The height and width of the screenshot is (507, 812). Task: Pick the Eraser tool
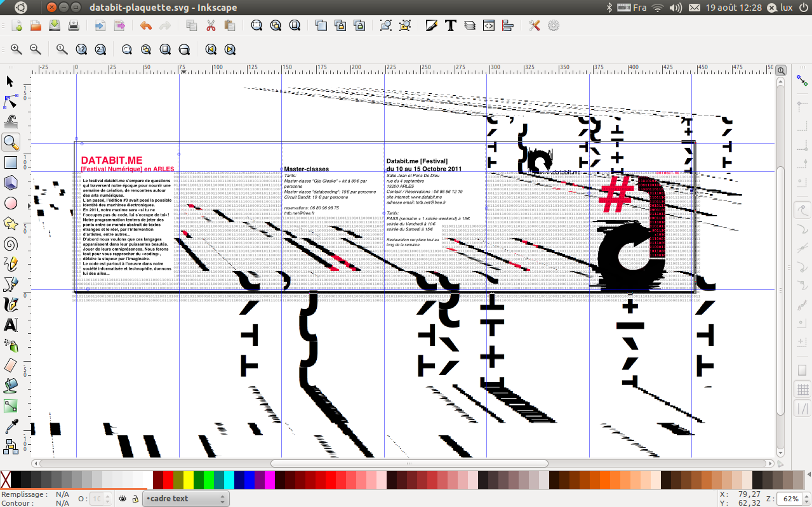[x=10, y=365]
